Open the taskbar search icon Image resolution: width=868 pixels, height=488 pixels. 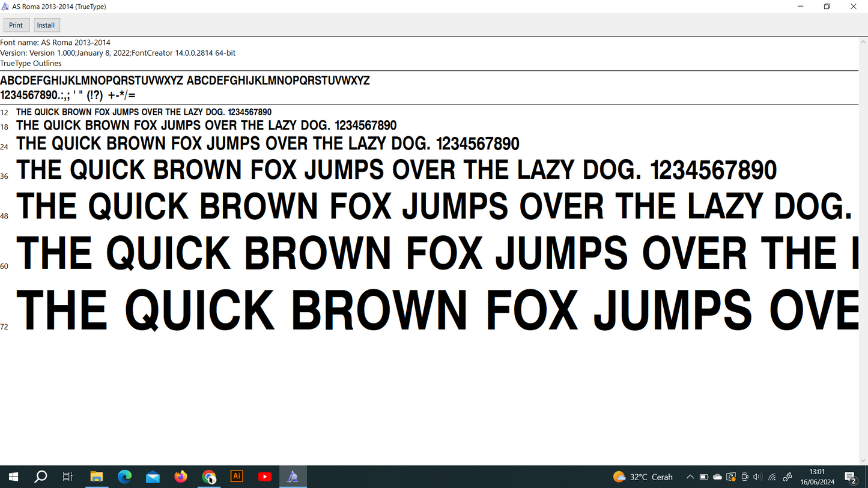tap(40, 477)
